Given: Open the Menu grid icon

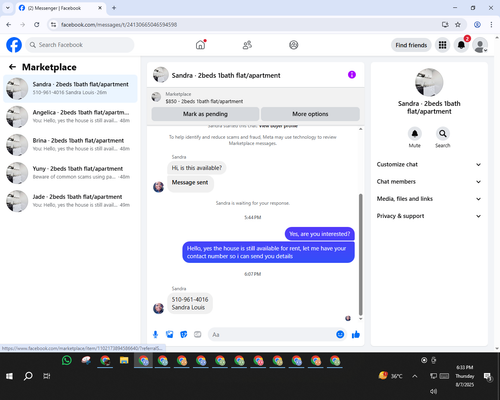Looking at the screenshot, I should click(x=442, y=45).
